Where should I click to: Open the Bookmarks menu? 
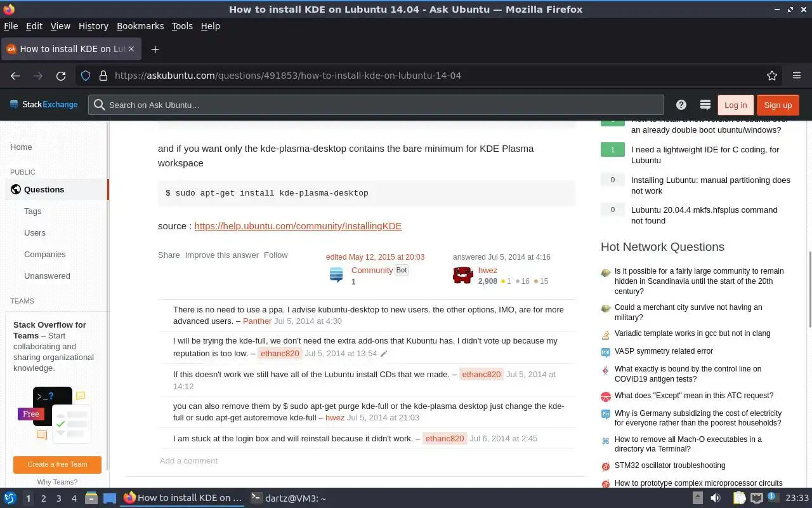(x=140, y=26)
